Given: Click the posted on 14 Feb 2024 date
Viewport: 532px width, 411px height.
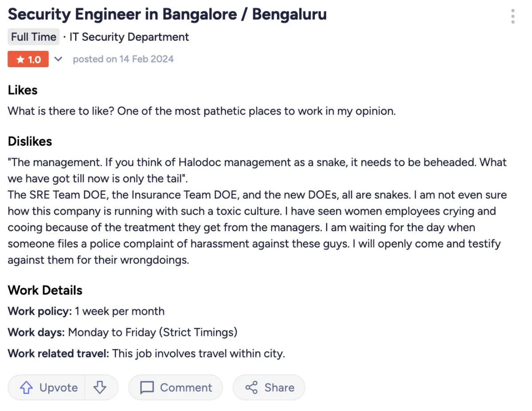Looking at the screenshot, I should pyautogui.click(x=123, y=59).
